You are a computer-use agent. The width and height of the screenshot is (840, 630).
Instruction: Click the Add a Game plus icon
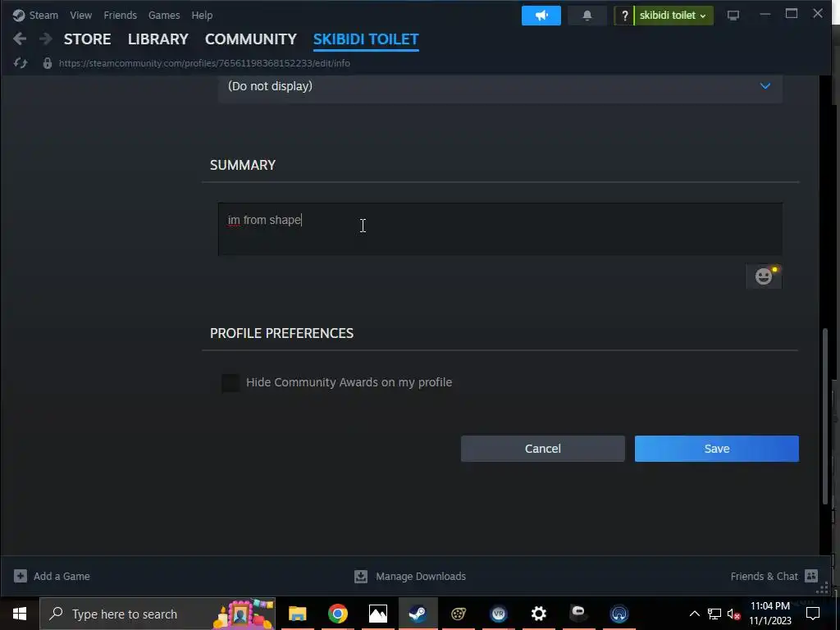coord(21,576)
